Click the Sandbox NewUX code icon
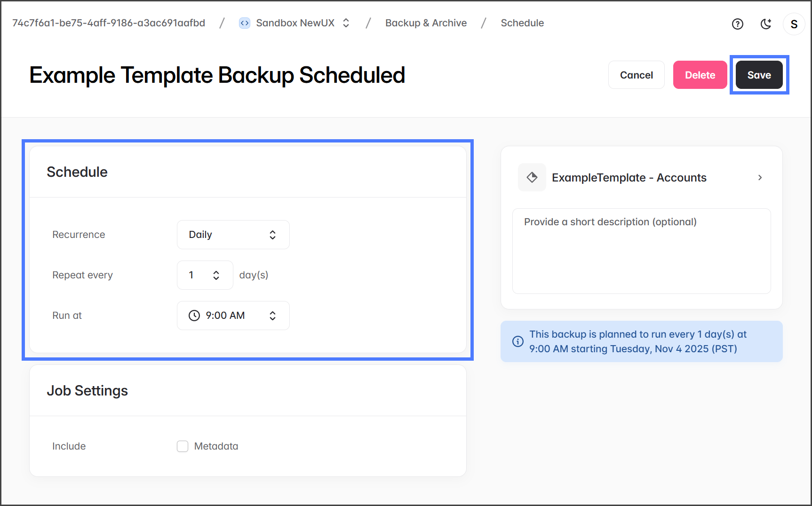 (x=244, y=23)
